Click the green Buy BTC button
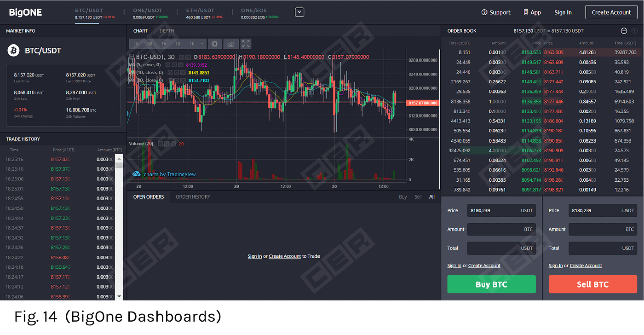 point(491,284)
